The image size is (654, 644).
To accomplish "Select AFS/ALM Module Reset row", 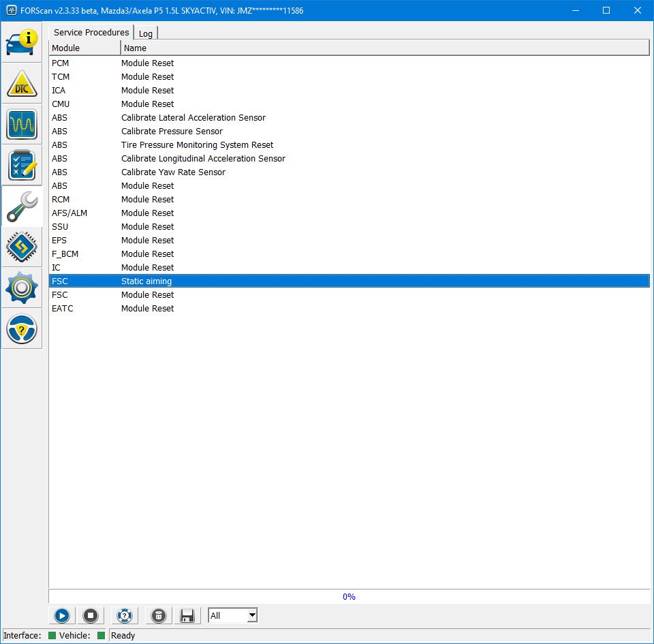I will [349, 213].
